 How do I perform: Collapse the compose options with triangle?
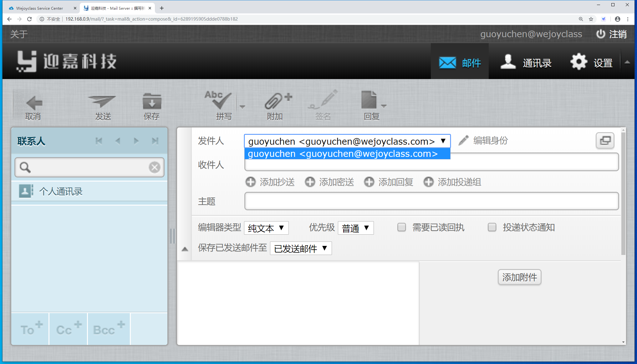tap(185, 249)
